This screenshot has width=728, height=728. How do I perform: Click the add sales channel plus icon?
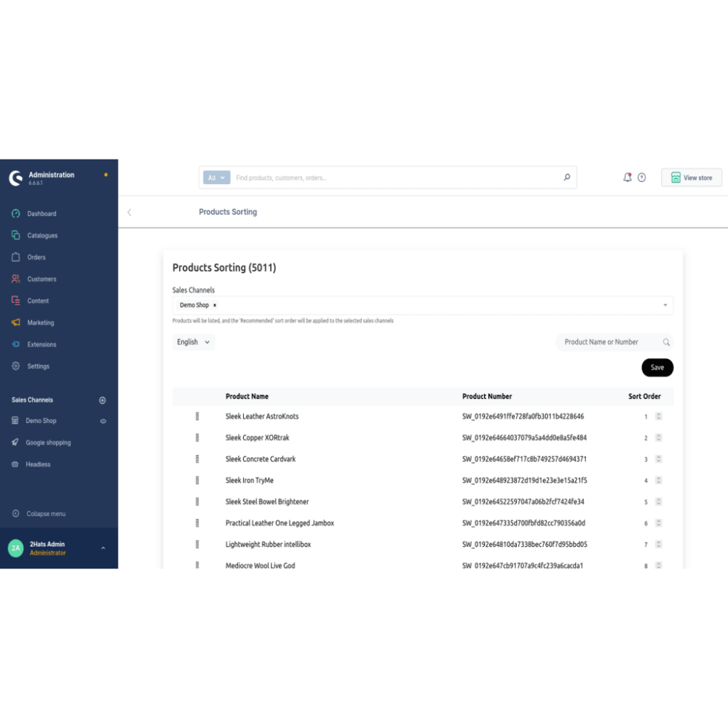103,400
